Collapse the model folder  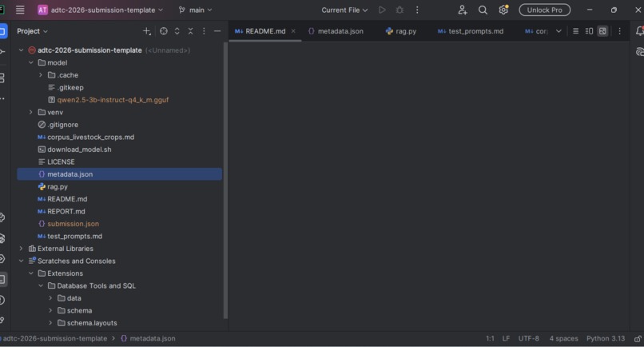click(31, 62)
